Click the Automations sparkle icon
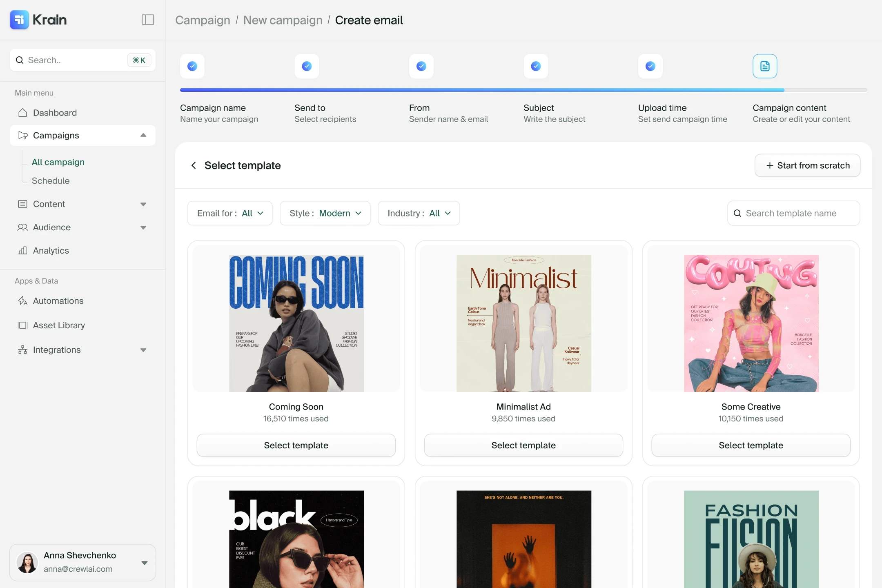882x588 pixels. coord(23,301)
